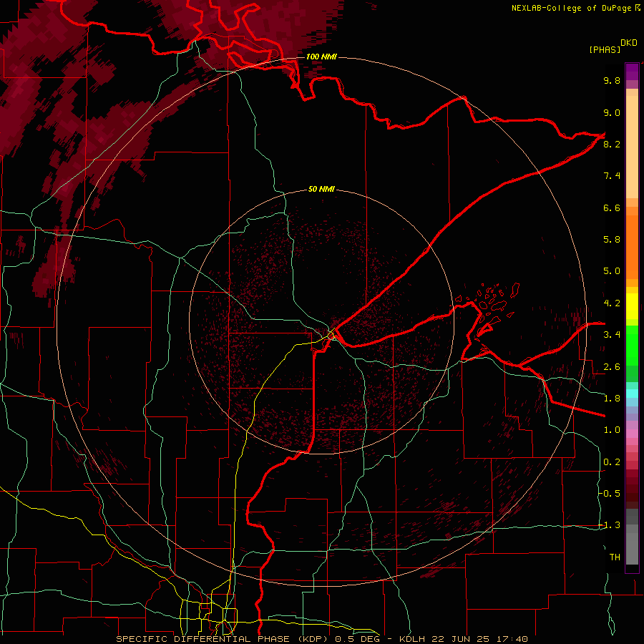Click the -0.5 legend value

click(x=610, y=494)
